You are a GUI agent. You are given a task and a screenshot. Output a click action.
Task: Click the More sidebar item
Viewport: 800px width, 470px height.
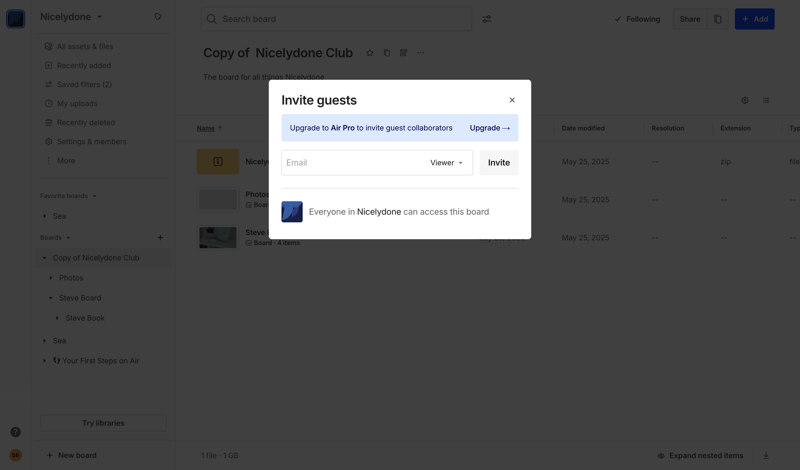pos(104,161)
